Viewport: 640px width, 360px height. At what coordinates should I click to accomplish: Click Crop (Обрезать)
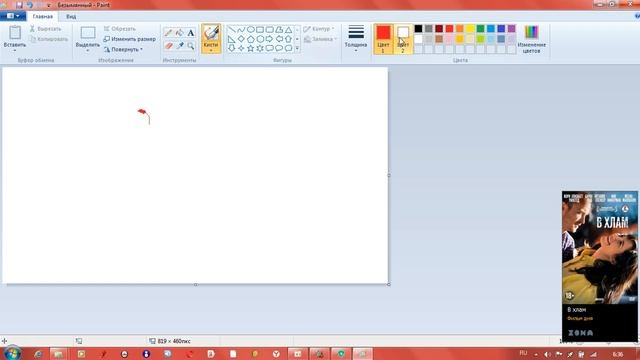click(119, 29)
